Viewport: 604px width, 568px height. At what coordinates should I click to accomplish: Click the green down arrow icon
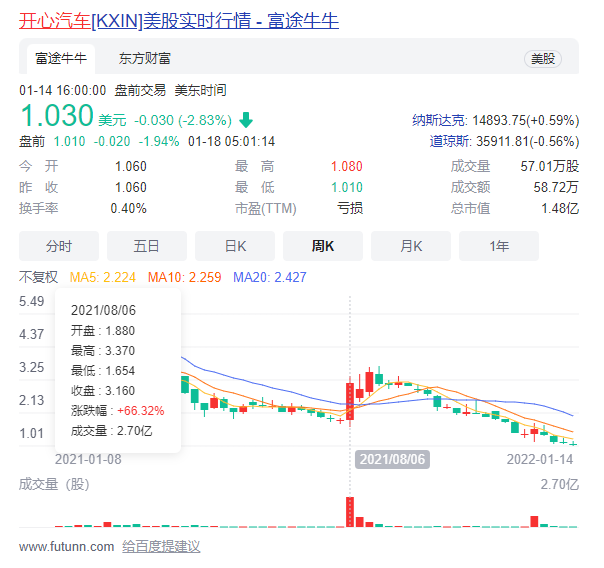tap(246, 120)
